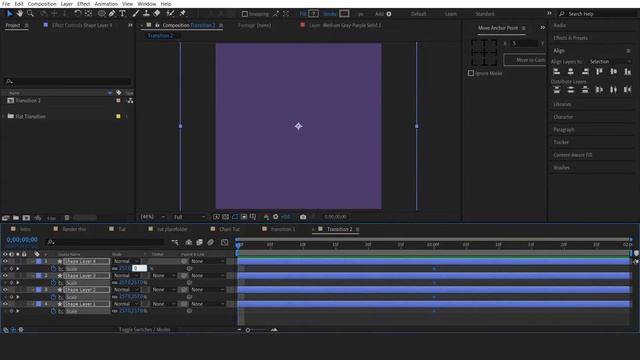Select the Zoom magnifier tool
The width and height of the screenshot is (640, 360).
(x=30, y=13)
